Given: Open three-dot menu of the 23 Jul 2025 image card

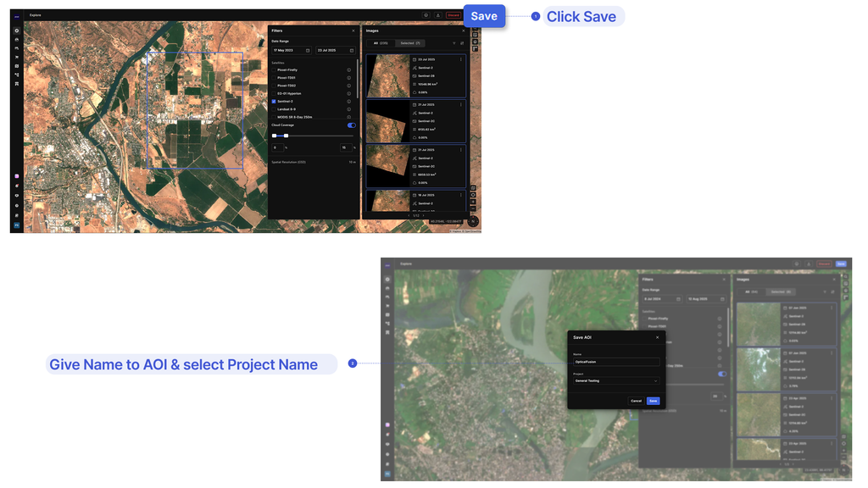Looking at the screenshot, I should (460, 59).
